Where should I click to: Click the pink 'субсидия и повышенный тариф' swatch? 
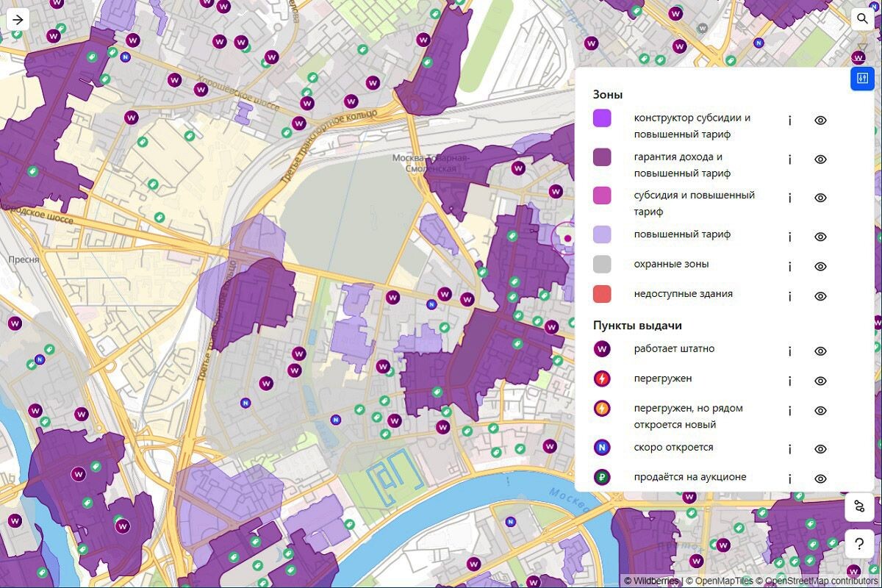coord(602,196)
